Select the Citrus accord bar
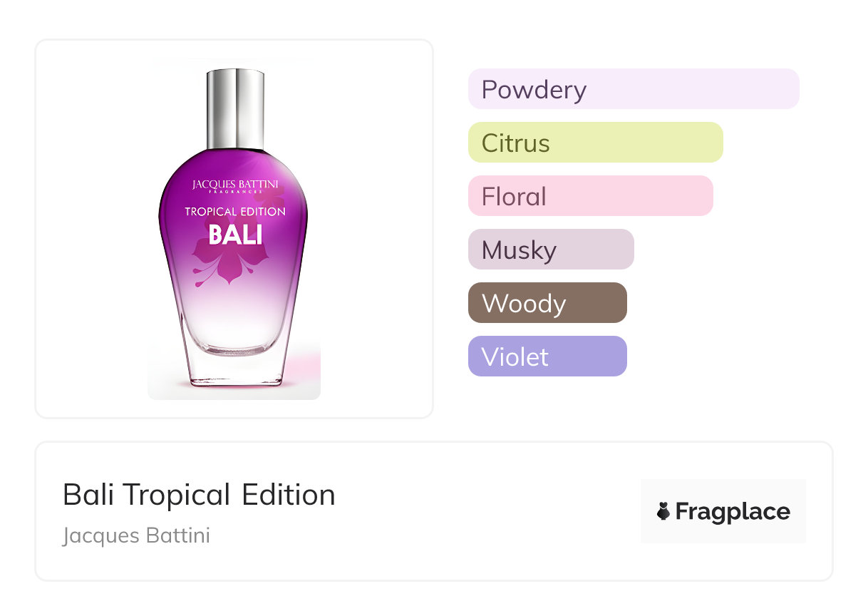868x616 pixels. click(596, 143)
